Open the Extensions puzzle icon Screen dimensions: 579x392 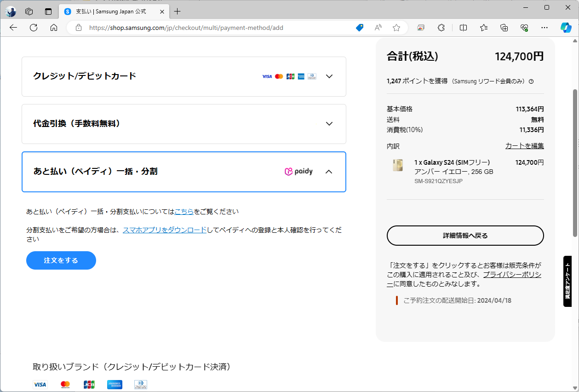pos(441,28)
